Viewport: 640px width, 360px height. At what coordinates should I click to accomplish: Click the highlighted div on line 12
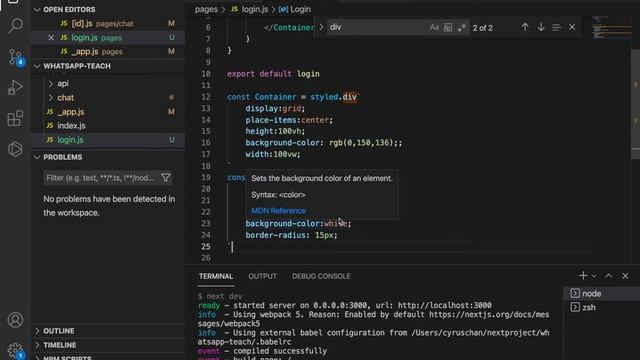click(x=349, y=97)
